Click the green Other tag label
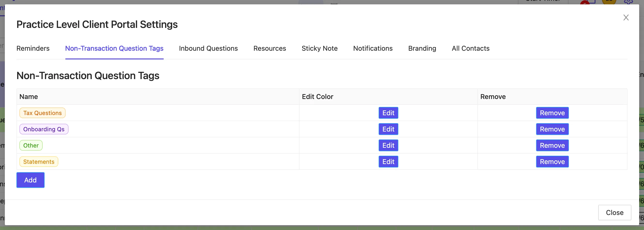The image size is (644, 230). 31,146
